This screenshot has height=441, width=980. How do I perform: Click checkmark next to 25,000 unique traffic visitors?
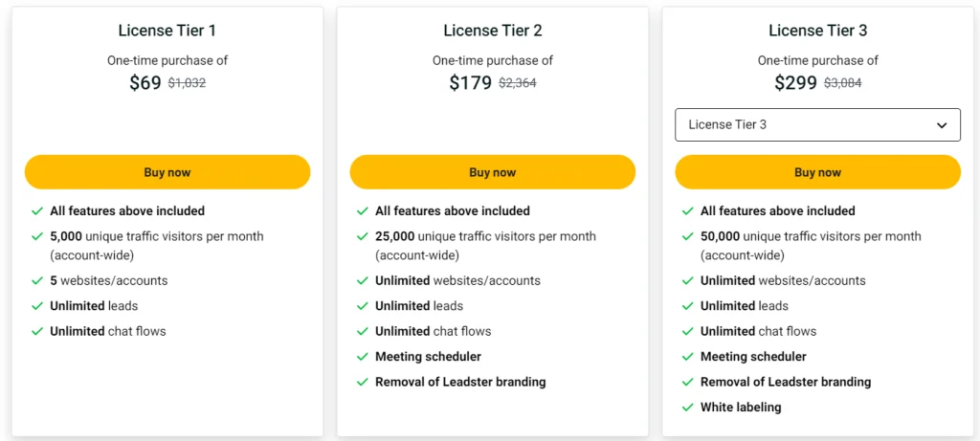[x=363, y=236]
